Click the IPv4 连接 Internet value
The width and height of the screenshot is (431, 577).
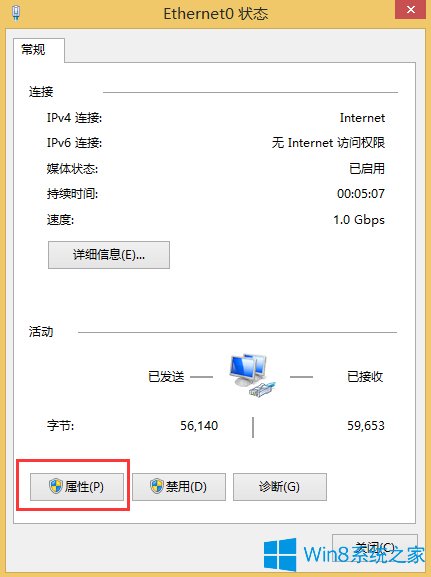click(x=362, y=118)
